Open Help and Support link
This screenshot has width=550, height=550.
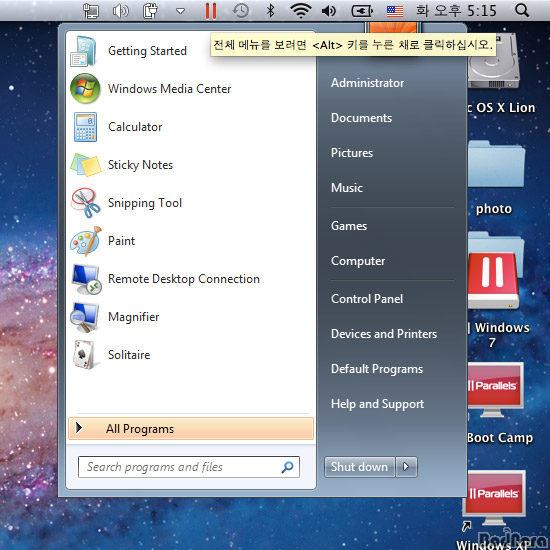377,404
